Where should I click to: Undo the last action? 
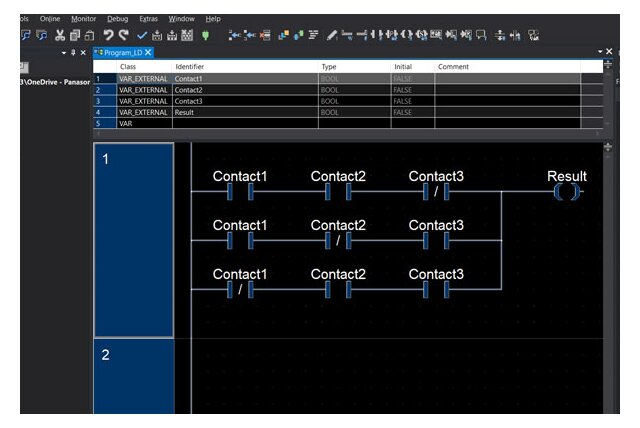pos(108,35)
